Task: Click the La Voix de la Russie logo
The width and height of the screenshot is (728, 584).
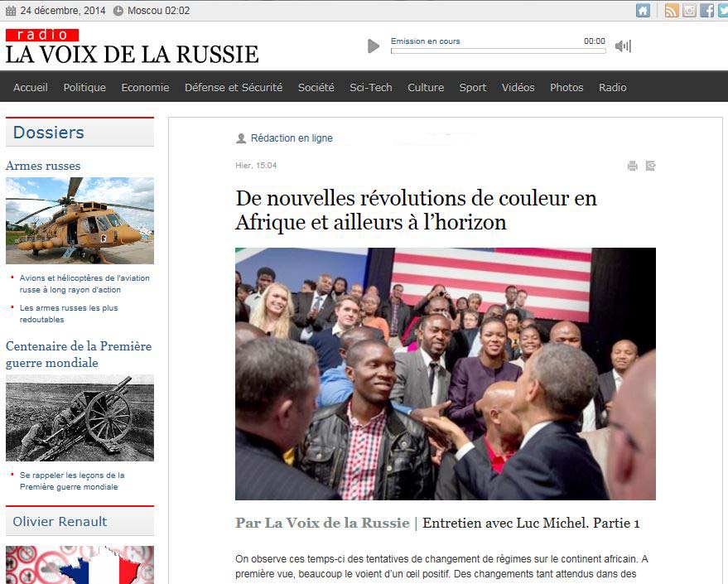Action: click(x=132, y=47)
